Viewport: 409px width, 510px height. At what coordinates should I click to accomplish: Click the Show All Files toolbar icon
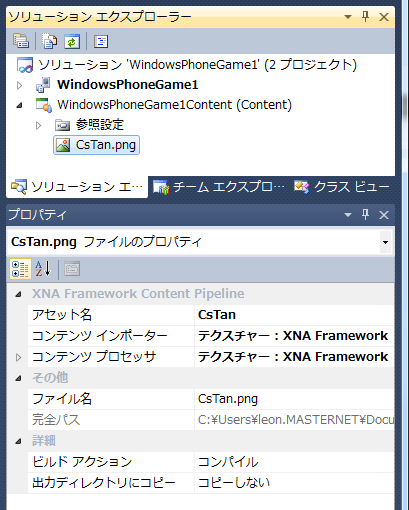click(x=49, y=41)
